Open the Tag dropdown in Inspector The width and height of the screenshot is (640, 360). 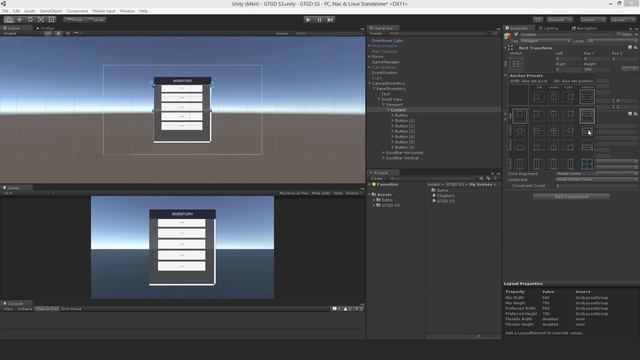[x=545, y=41]
